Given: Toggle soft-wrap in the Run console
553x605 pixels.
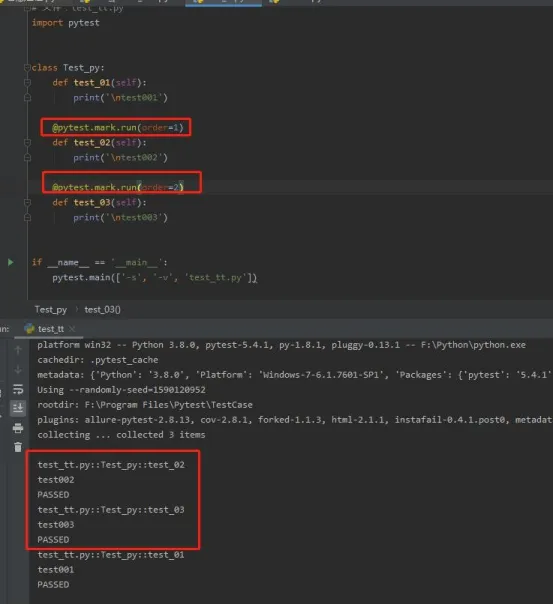Looking at the screenshot, I should 18,389.
